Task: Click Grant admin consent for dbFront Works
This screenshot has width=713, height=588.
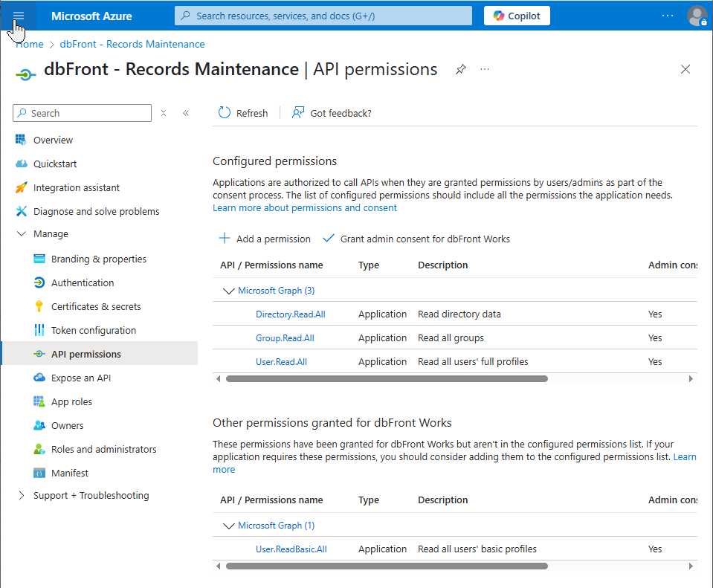Action: [x=416, y=239]
